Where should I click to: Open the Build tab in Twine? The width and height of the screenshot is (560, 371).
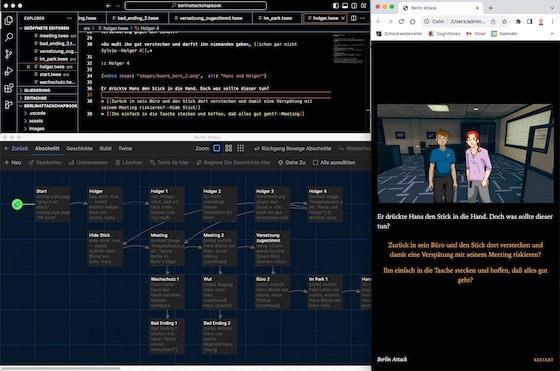pos(105,149)
